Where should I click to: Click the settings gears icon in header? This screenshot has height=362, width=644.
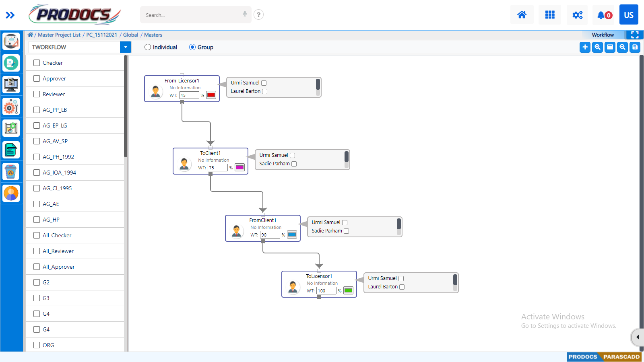pyautogui.click(x=577, y=14)
